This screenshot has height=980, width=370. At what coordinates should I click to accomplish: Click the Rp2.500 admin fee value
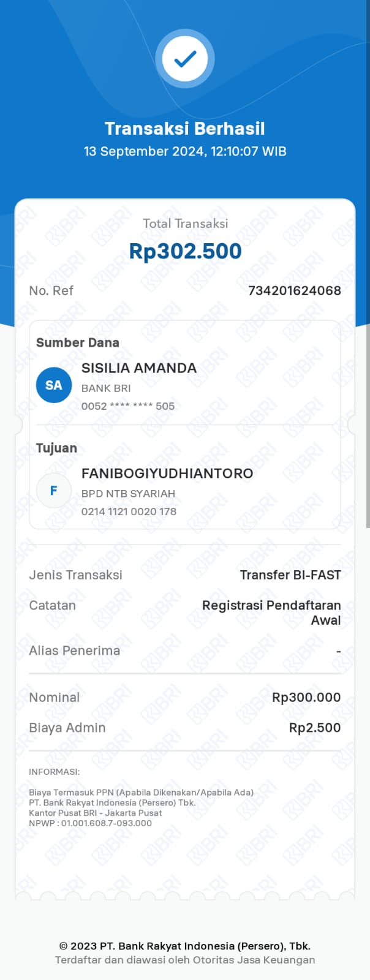click(x=315, y=728)
